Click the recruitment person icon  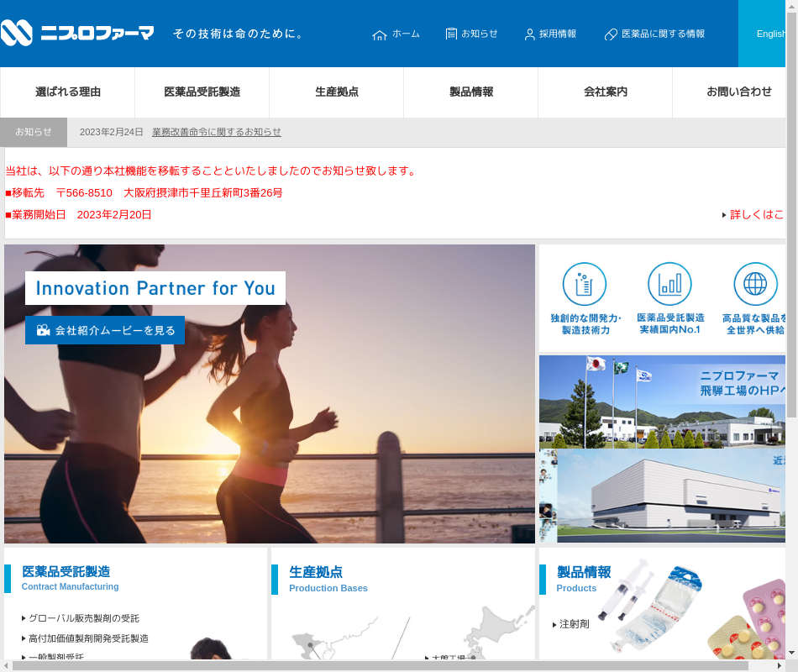click(529, 34)
